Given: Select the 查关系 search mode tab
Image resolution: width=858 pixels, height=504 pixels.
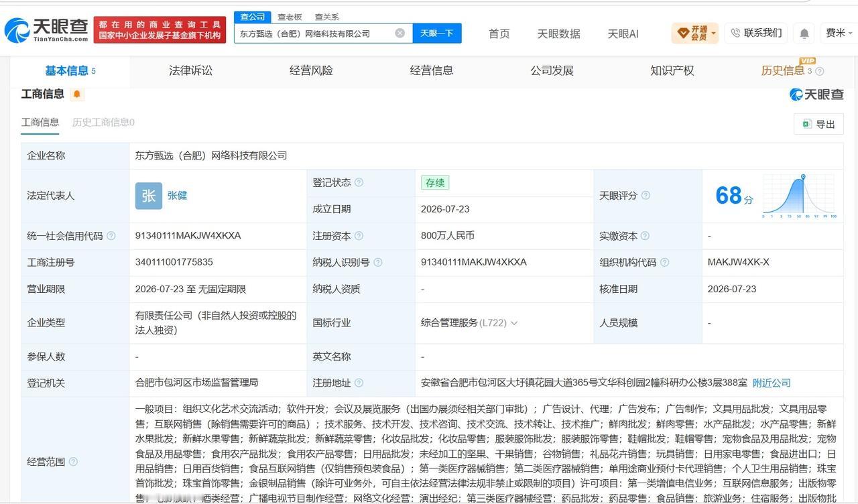Looking at the screenshot, I should tap(327, 17).
